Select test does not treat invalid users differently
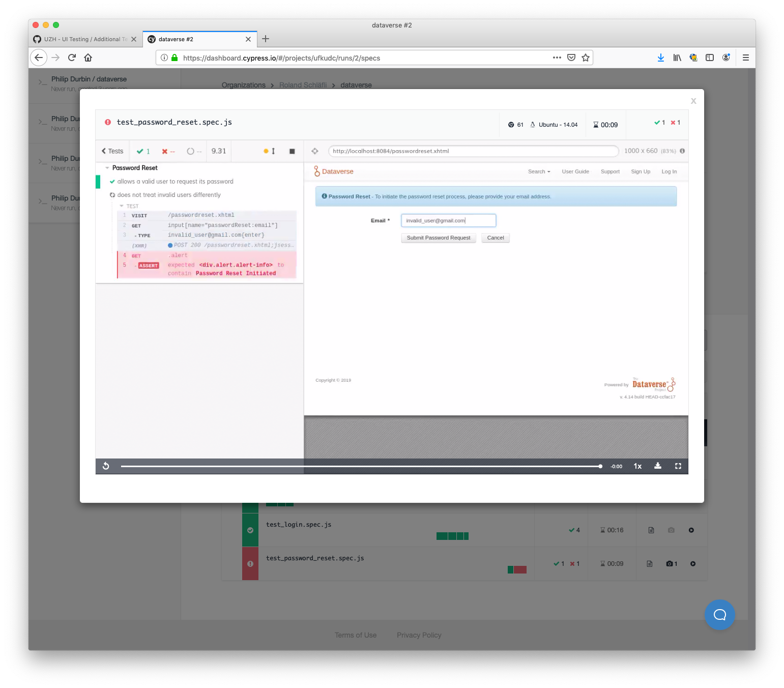The width and height of the screenshot is (784, 688). pos(169,195)
